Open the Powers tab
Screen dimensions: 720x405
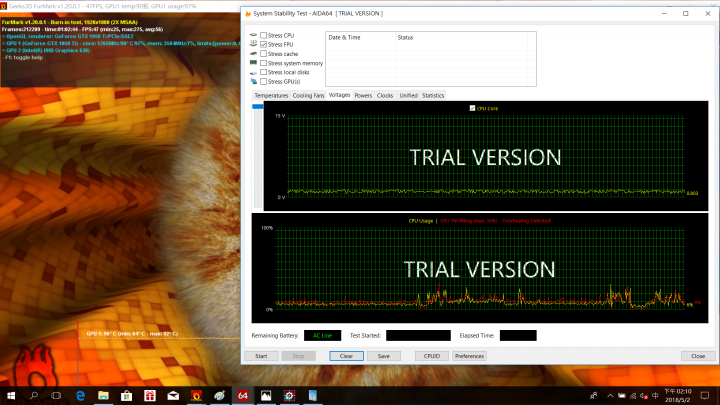(x=363, y=96)
